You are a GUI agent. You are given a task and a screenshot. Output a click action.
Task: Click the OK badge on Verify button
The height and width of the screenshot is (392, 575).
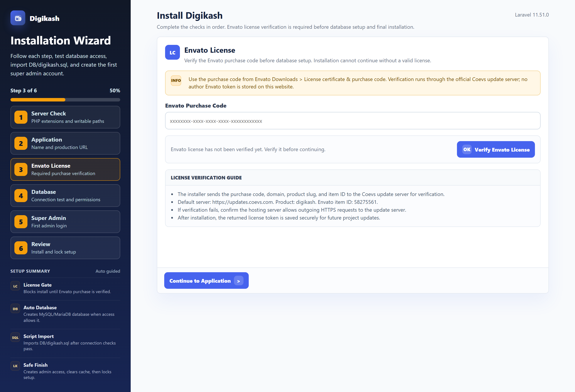467,149
